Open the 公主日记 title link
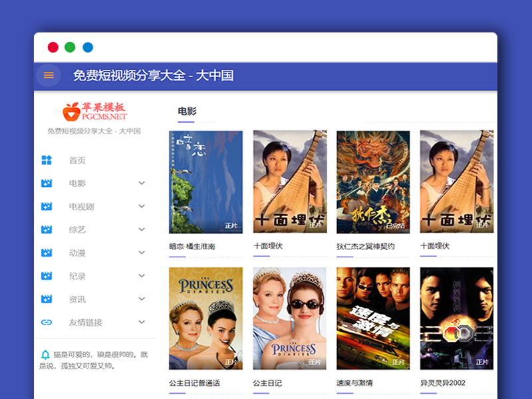Screen dimensions: 532x399 (x=267, y=383)
